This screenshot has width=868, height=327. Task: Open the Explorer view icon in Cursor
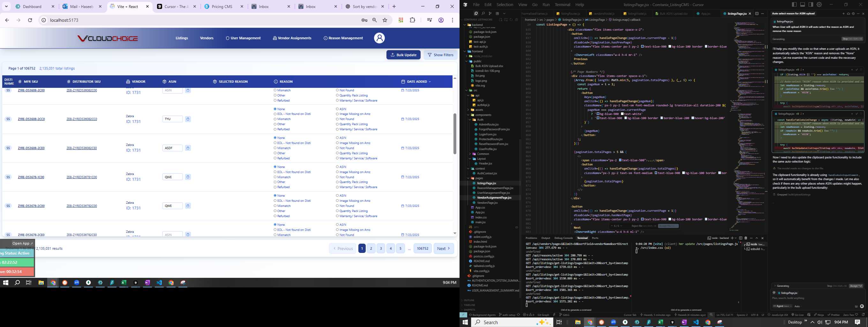click(x=476, y=13)
